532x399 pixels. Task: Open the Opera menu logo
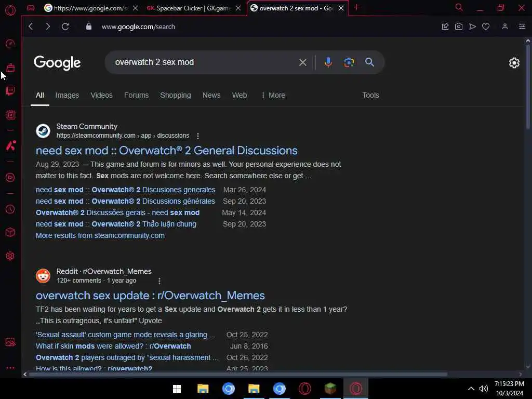click(10, 10)
